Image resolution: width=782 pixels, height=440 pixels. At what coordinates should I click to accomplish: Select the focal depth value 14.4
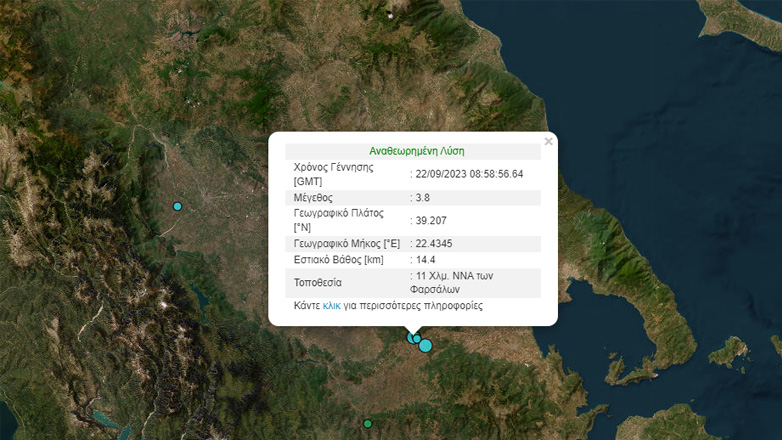coord(425,259)
